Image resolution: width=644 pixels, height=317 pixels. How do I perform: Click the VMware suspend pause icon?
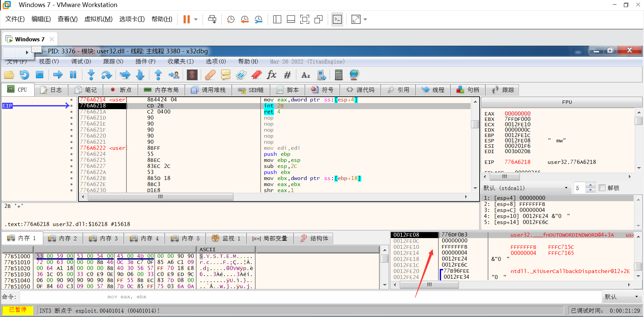[186, 19]
